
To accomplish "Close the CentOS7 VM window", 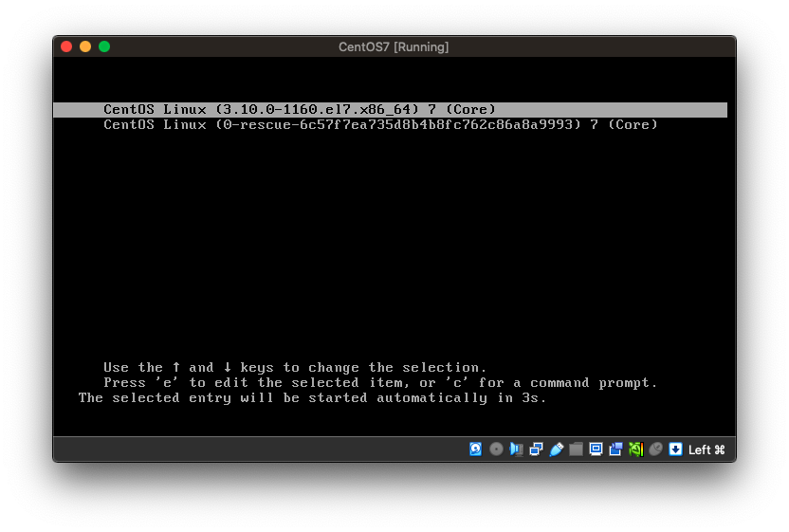I will (x=66, y=46).
